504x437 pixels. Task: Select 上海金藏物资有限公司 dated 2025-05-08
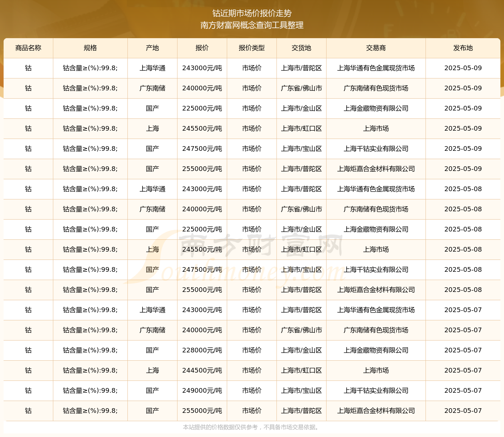tap(376, 229)
